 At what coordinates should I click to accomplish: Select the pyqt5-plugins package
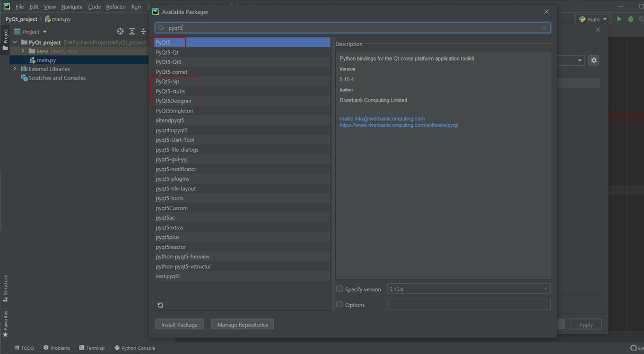[x=242, y=179]
